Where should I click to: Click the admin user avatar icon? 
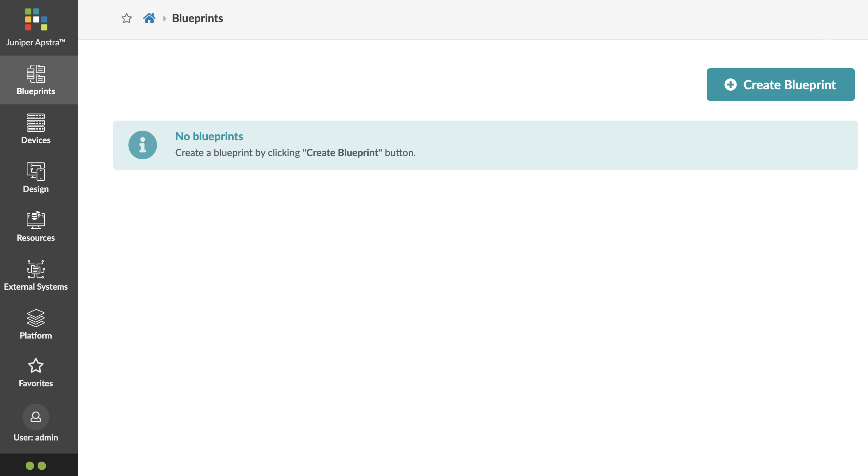click(x=36, y=417)
